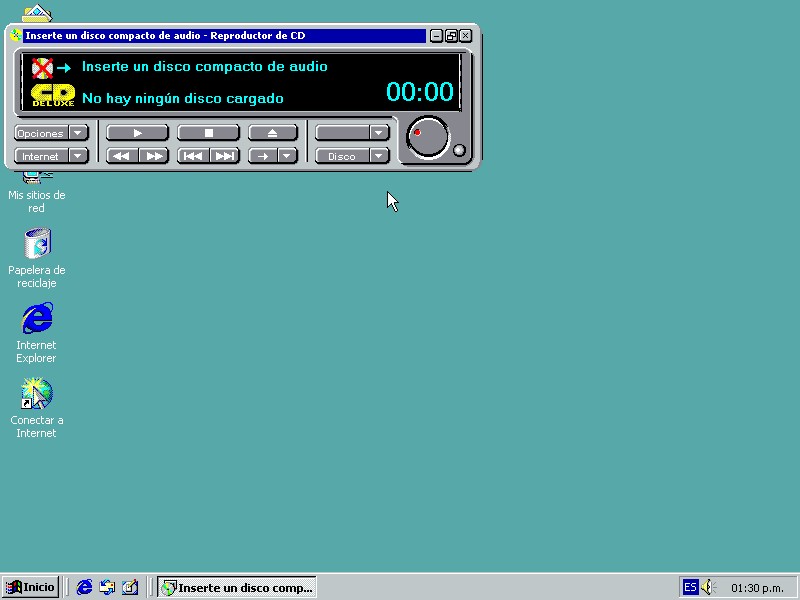The width and height of the screenshot is (800, 600).
Task: Fast forward with the double-right-arrow button
Action: click(x=154, y=156)
